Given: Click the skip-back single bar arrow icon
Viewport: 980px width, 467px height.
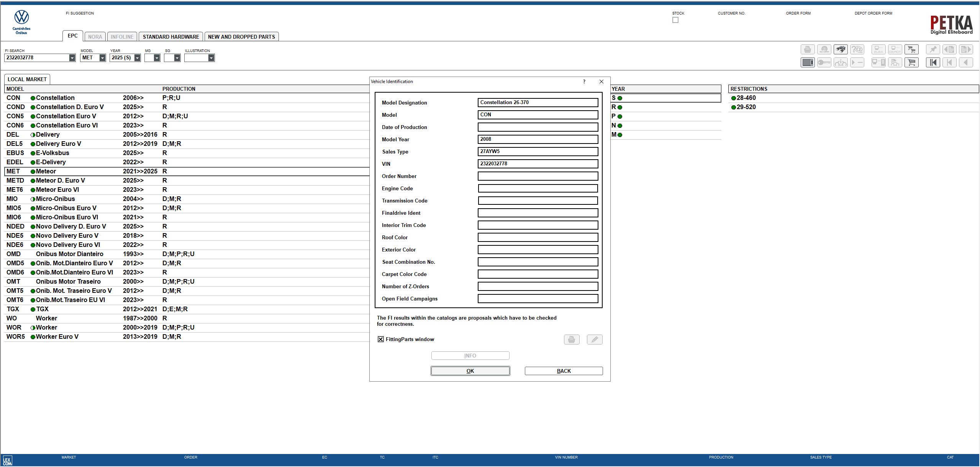Looking at the screenshot, I should [949, 62].
